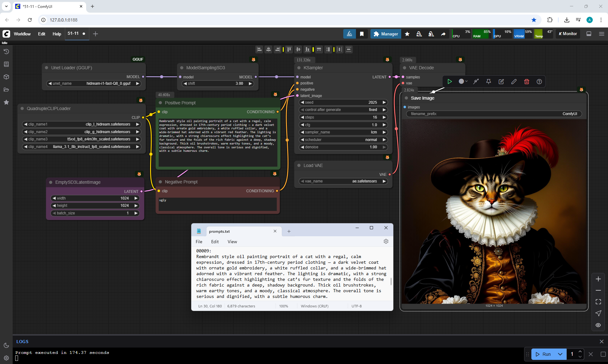Toggle dark theme moon icon
The width and height of the screenshot is (608, 364).
pos(6,345)
